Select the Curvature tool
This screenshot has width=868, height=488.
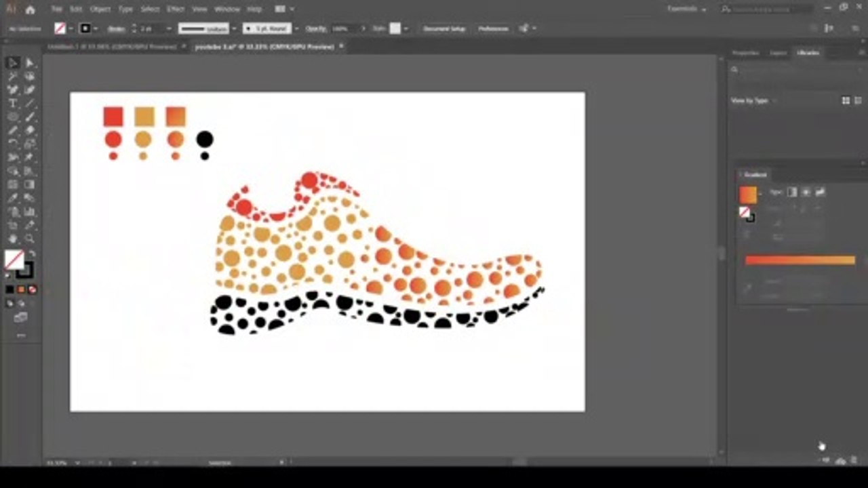pyautogui.click(x=30, y=90)
